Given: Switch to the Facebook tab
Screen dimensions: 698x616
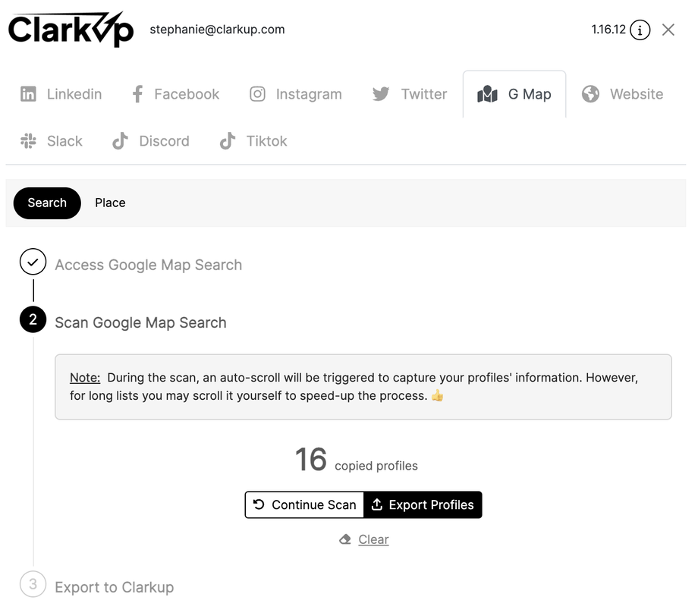Looking at the screenshot, I should point(175,94).
